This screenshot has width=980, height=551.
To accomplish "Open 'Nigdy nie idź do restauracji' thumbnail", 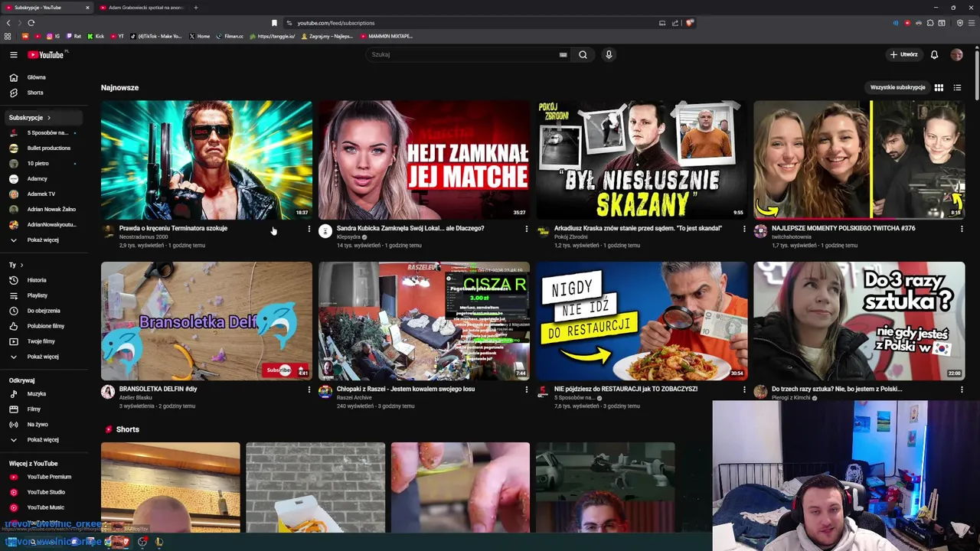I will [x=642, y=321].
